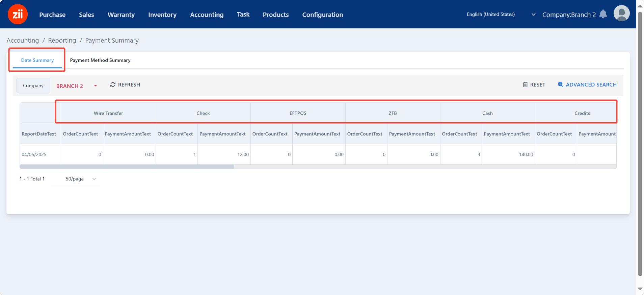Viewport: 644px width, 295px height.
Task: Open the BRANCH 2 company dropdown
Action: 77,86
